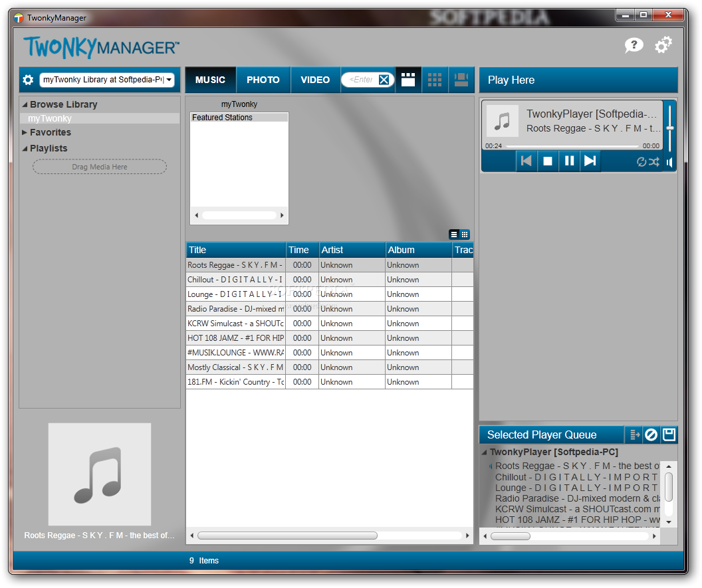Open the help speech-bubble icon
This screenshot has width=702, height=588.
coord(634,45)
